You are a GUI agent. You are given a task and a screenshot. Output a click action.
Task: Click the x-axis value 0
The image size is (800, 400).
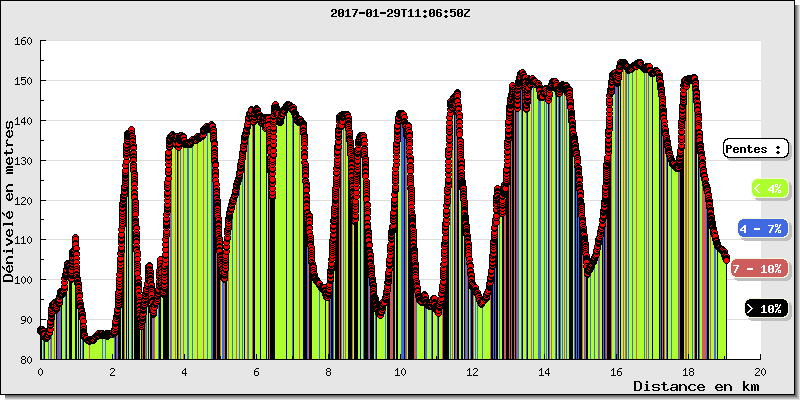point(40,372)
